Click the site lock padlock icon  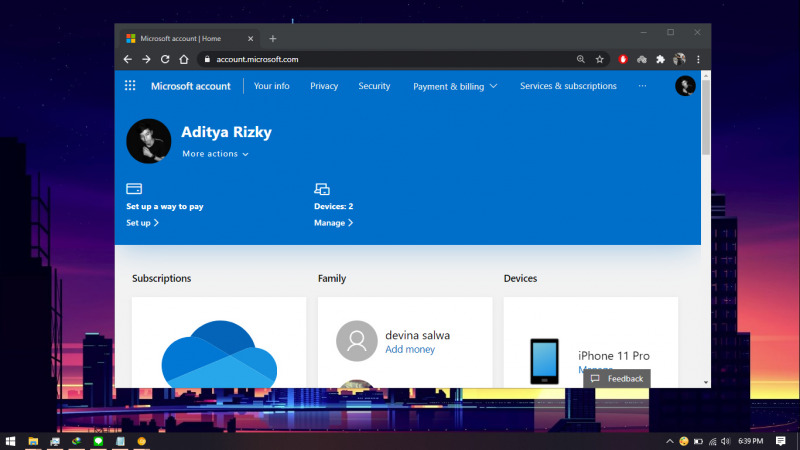click(x=207, y=59)
